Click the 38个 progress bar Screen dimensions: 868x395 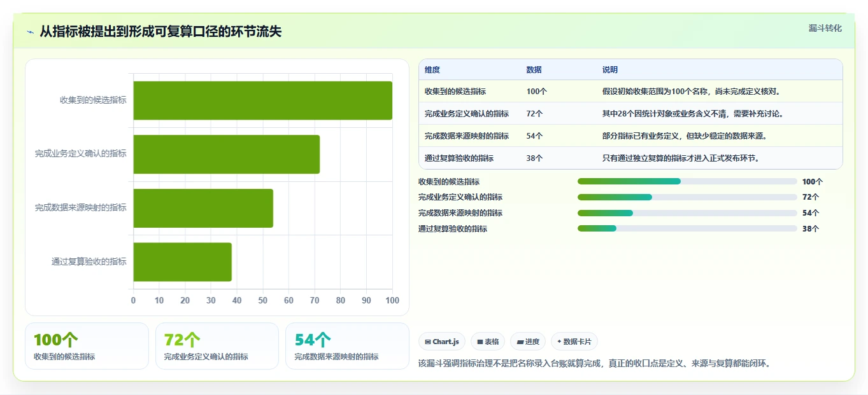(x=687, y=228)
